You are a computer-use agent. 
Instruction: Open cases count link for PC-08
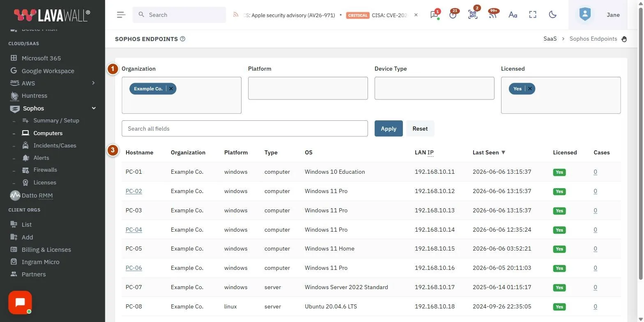click(x=596, y=306)
